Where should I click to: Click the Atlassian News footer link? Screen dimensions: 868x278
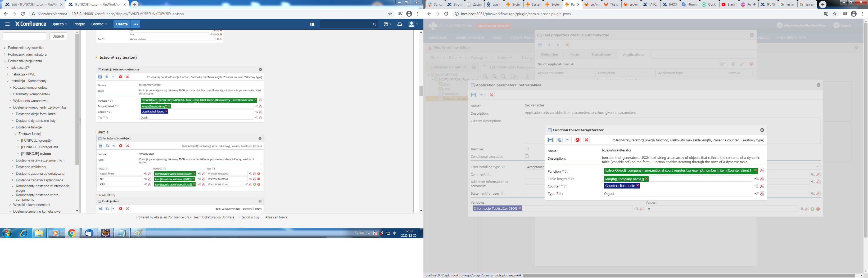tap(276, 217)
